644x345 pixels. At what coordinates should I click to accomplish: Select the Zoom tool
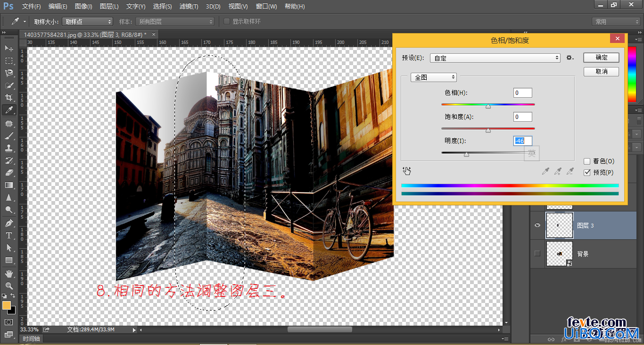pos(8,286)
